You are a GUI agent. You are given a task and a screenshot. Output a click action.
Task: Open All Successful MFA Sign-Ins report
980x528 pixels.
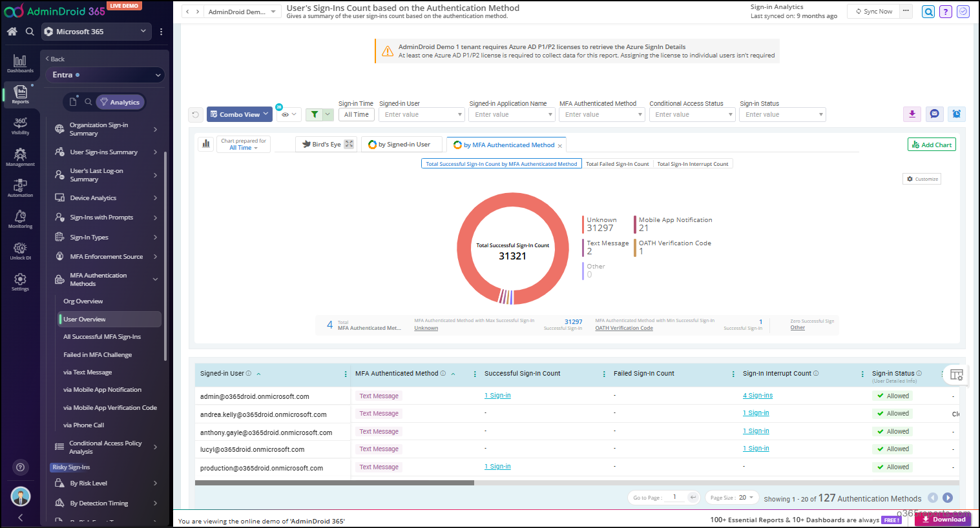pos(102,337)
